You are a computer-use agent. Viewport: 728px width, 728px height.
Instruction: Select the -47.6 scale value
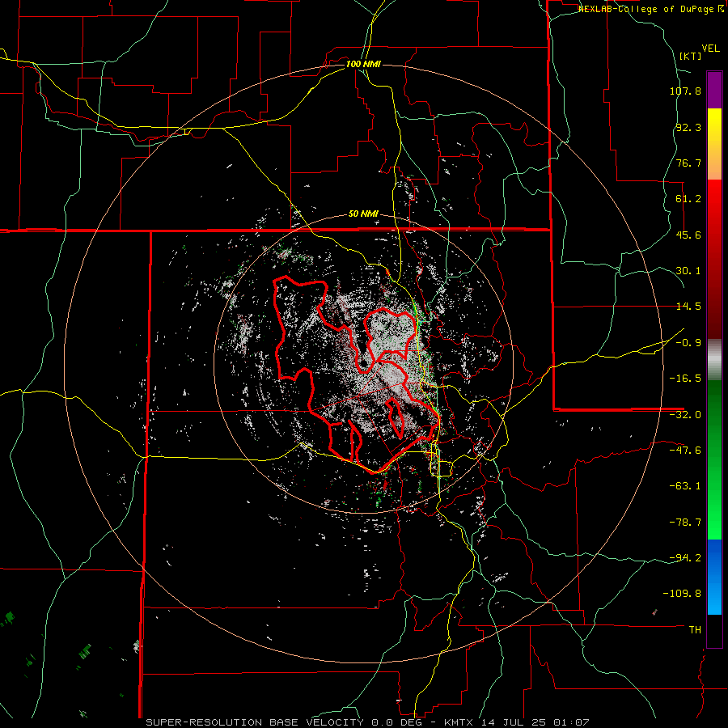point(685,451)
